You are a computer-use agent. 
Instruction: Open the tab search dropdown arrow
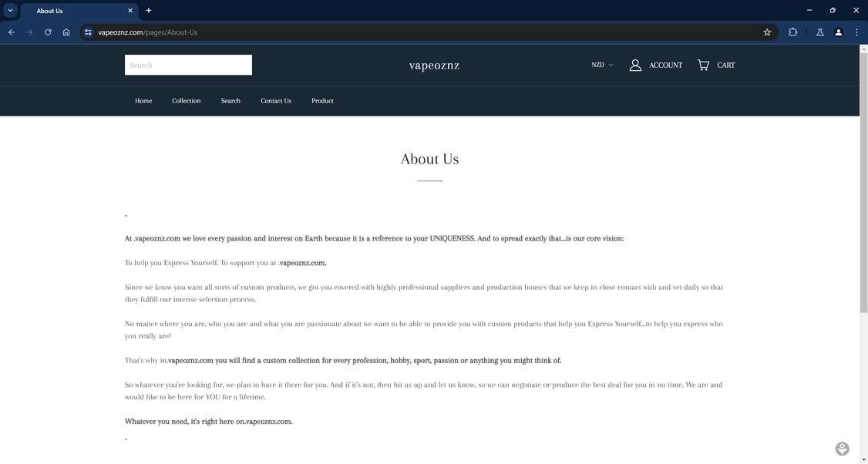(x=10, y=10)
